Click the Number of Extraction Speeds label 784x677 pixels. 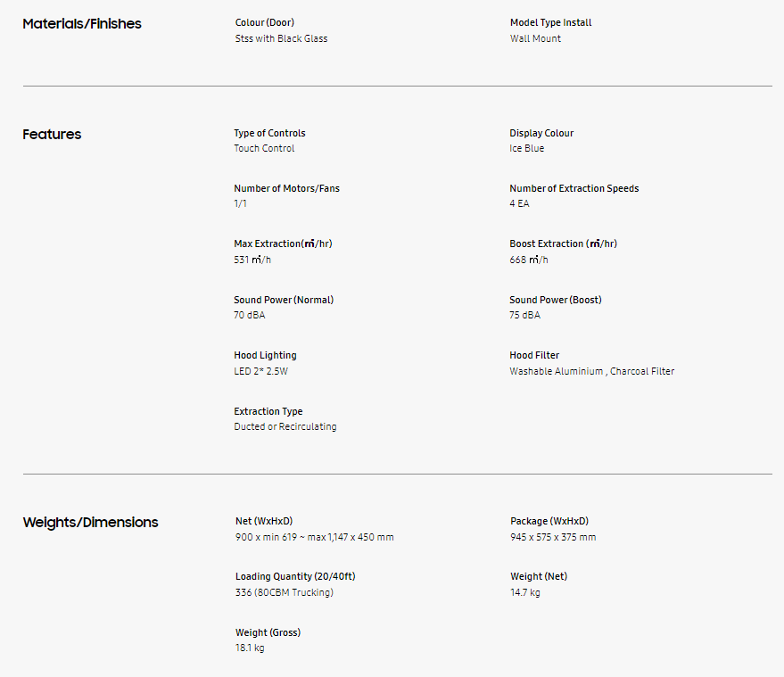pos(574,188)
